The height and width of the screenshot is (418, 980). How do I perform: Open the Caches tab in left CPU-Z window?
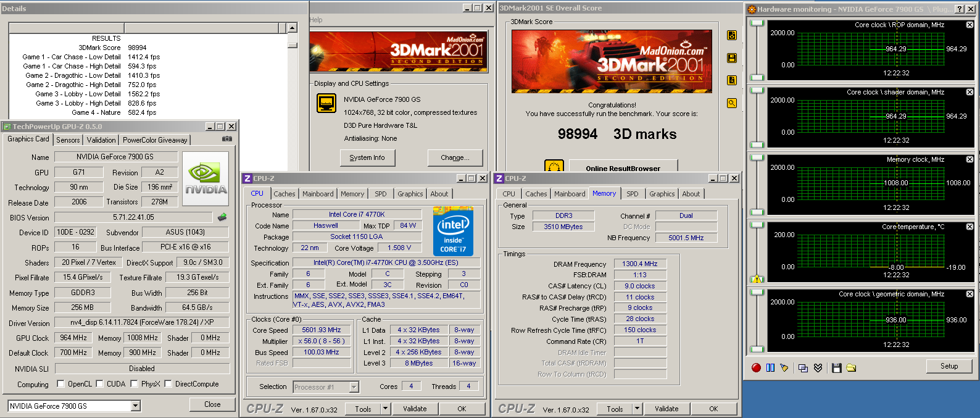(284, 194)
